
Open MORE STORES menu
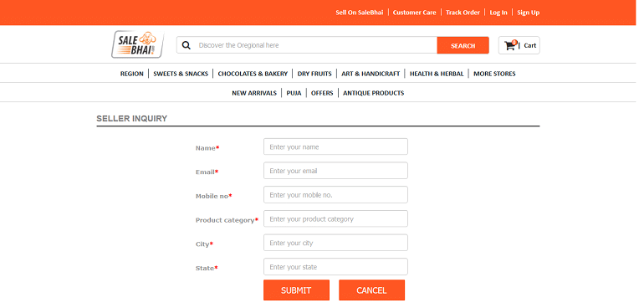click(494, 74)
